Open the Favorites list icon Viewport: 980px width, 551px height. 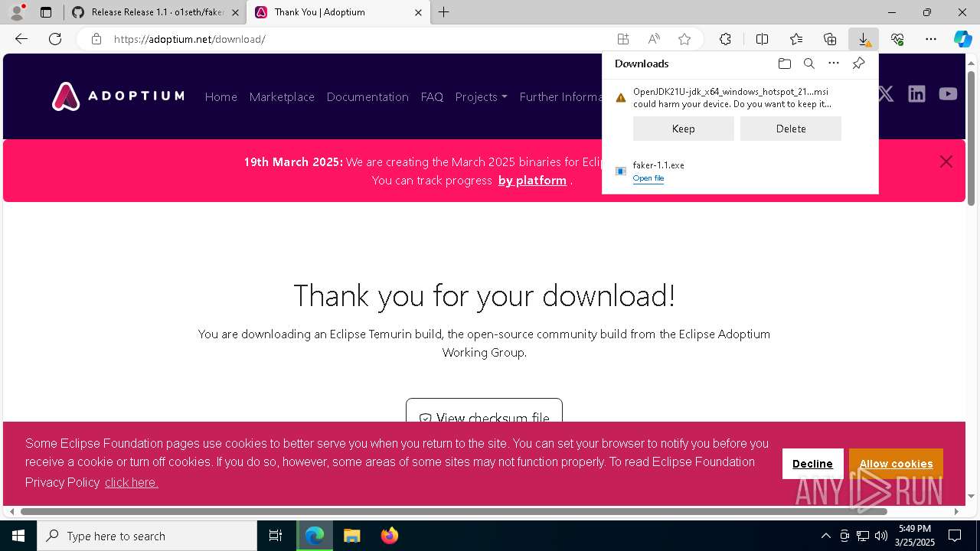pyautogui.click(x=796, y=39)
